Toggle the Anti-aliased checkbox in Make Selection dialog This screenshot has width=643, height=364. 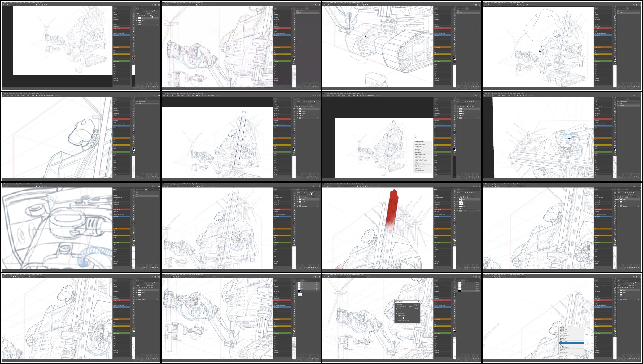[x=397, y=309]
